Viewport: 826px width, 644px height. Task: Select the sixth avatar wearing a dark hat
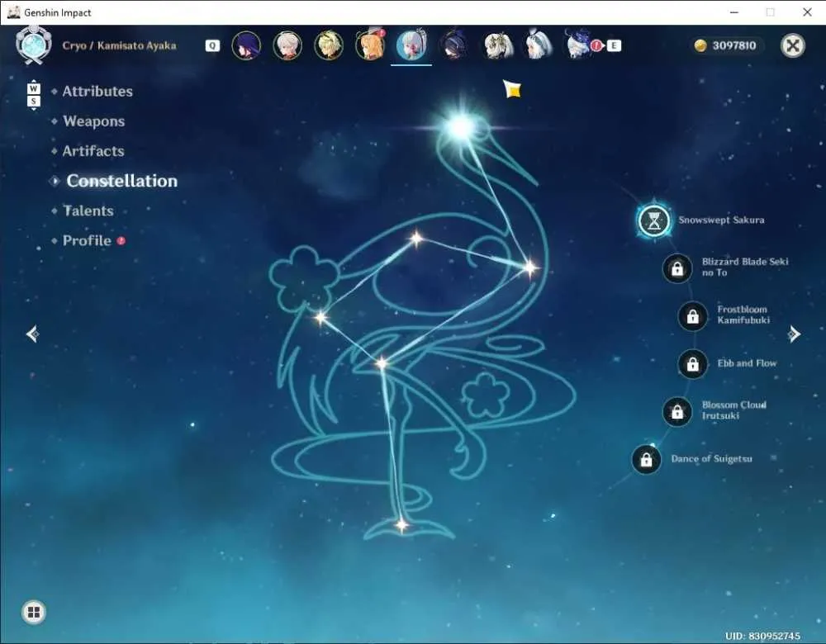point(453,45)
